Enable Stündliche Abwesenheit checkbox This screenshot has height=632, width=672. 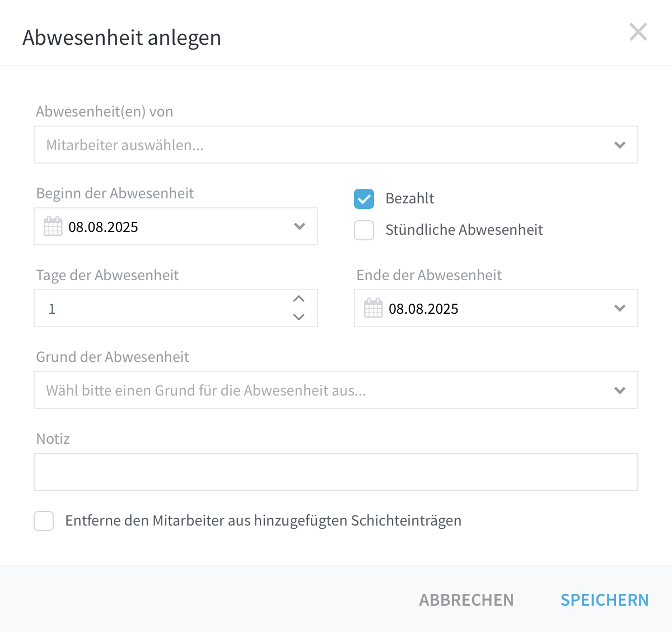(364, 230)
